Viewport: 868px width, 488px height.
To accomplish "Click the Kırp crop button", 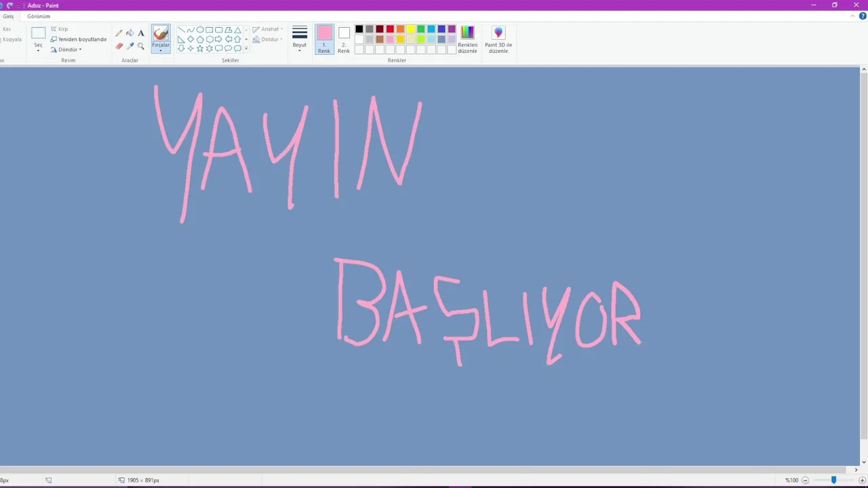I will 60,29.
